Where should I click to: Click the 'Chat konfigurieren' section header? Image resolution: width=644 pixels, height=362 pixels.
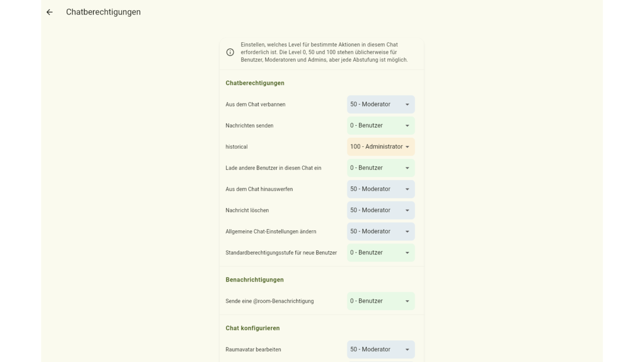click(x=253, y=328)
